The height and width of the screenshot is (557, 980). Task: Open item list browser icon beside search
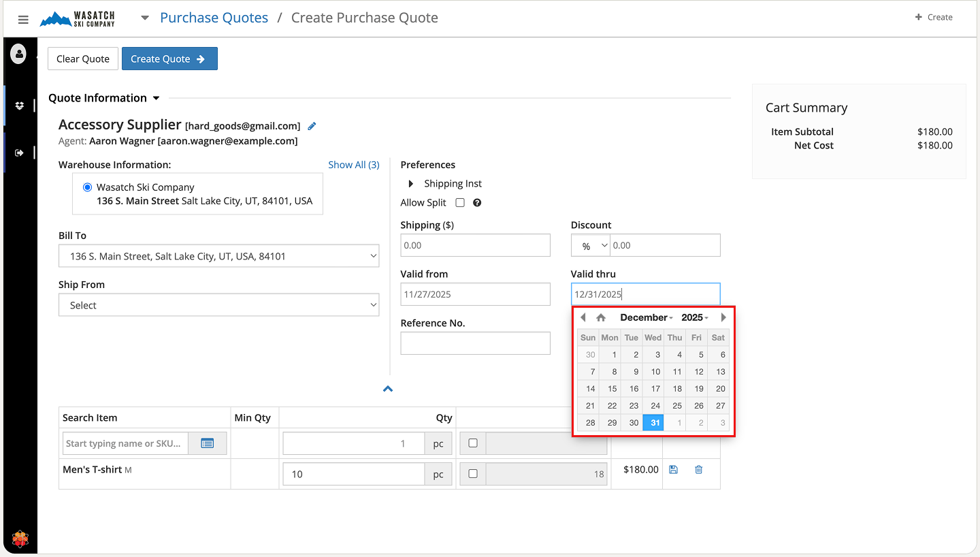click(x=208, y=443)
